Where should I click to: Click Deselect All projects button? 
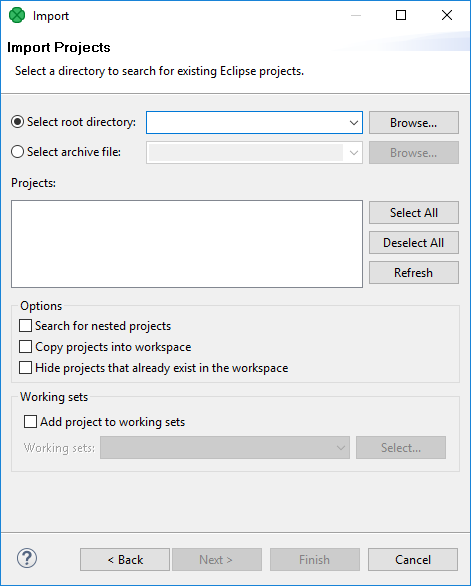(414, 243)
